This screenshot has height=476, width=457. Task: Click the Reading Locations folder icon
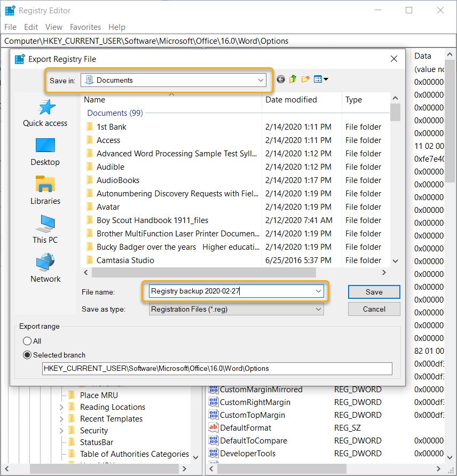point(72,407)
